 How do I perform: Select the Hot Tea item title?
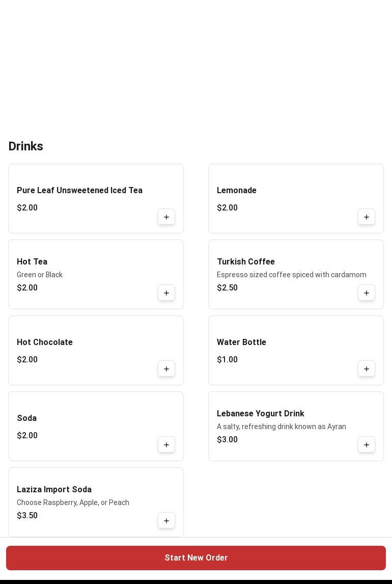coord(32,262)
